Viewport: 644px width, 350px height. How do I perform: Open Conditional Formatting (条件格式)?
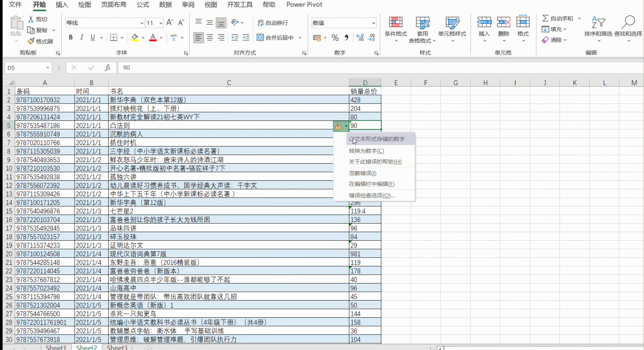[x=395, y=28]
